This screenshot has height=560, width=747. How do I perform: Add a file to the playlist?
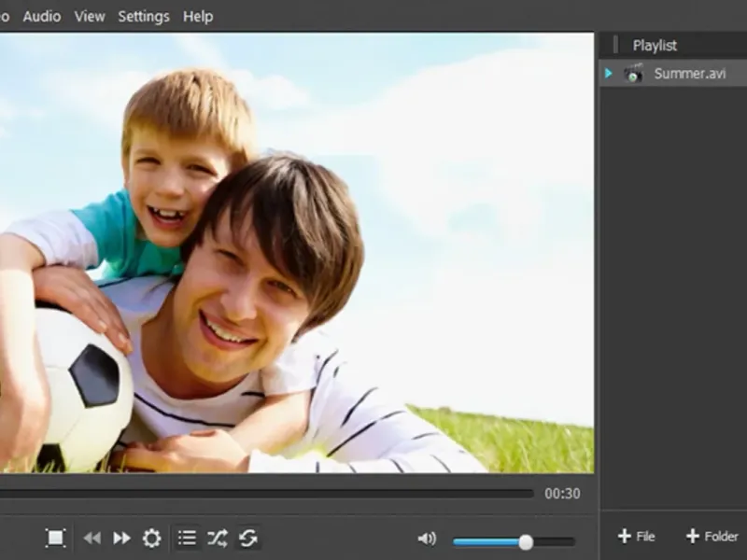[636, 536]
